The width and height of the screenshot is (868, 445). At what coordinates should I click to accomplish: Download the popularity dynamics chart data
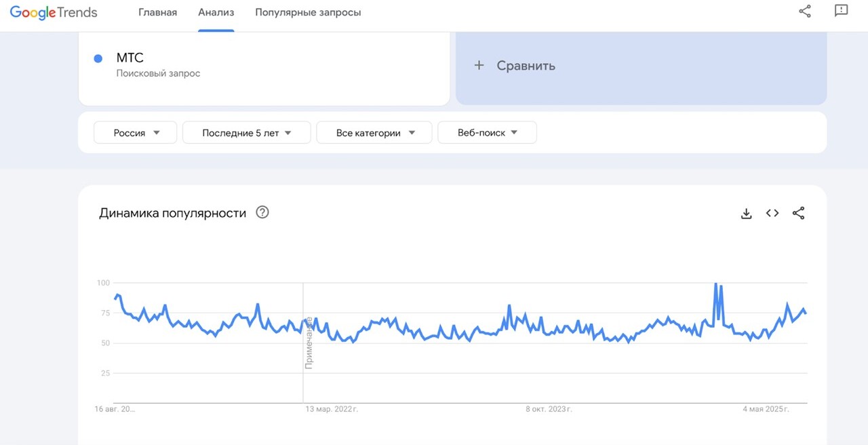click(746, 212)
